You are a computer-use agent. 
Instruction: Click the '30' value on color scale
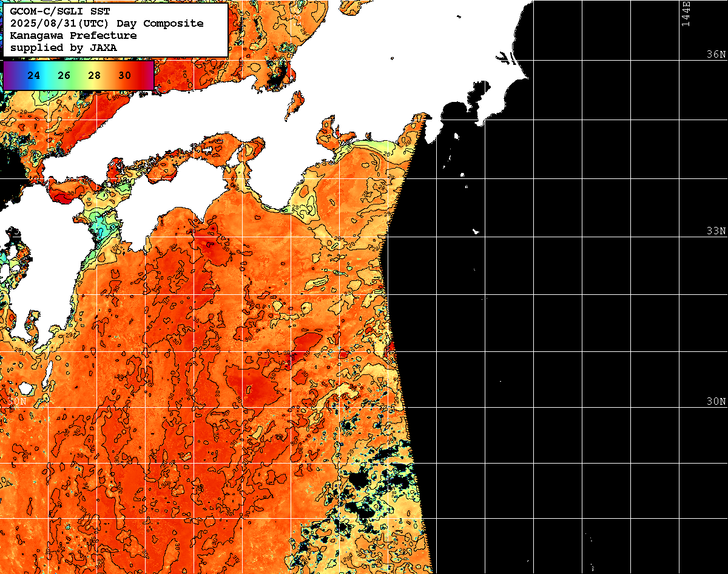125,75
